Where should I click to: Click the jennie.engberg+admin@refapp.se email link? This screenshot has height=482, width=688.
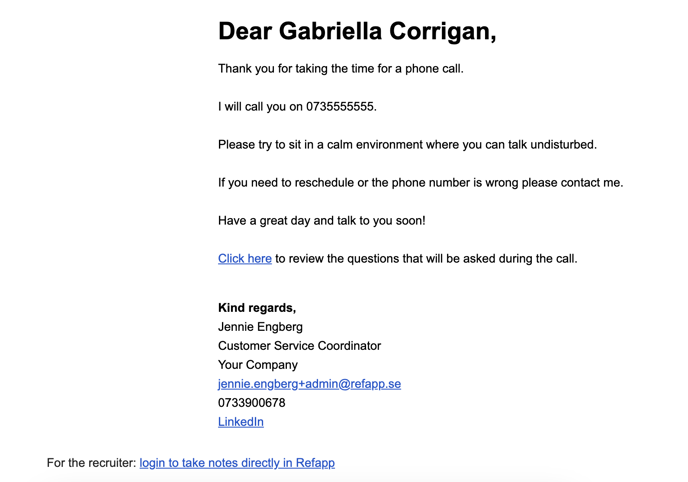tap(309, 384)
